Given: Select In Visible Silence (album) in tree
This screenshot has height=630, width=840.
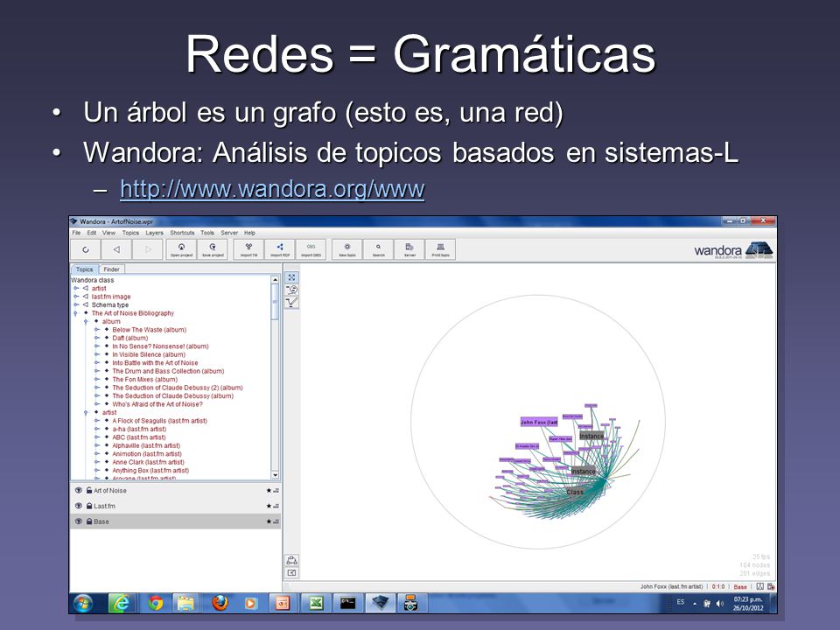Looking at the screenshot, I should point(149,354).
